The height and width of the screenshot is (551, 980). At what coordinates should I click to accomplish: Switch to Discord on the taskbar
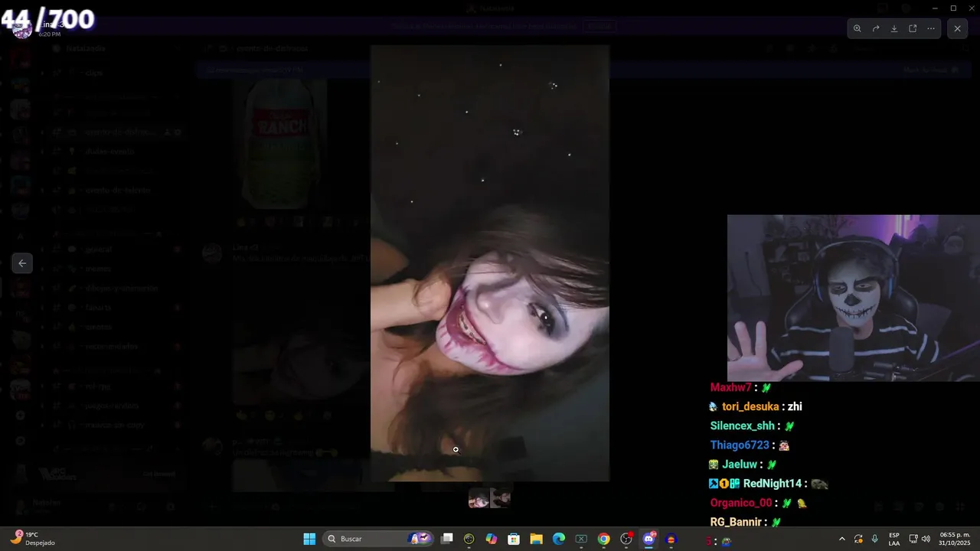tap(648, 539)
